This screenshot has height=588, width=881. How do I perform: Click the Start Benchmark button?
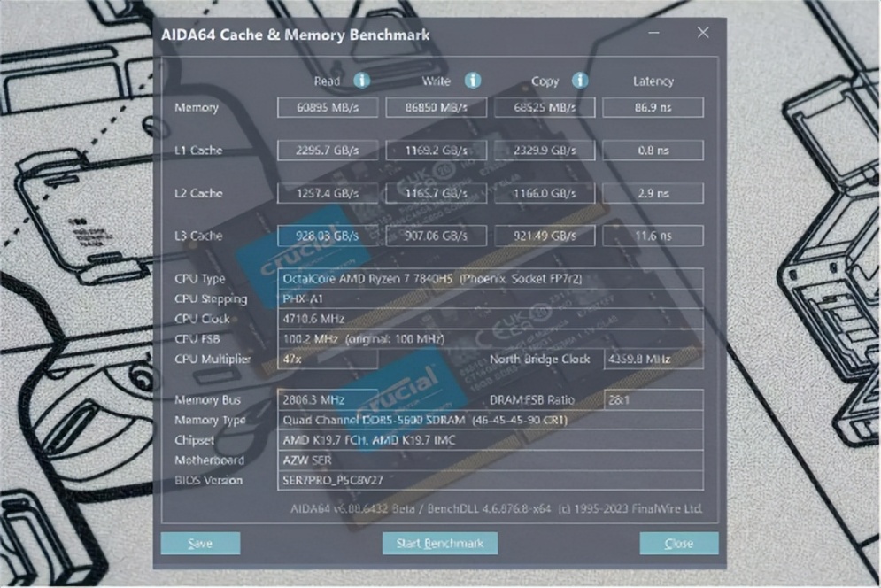(x=440, y=543)
